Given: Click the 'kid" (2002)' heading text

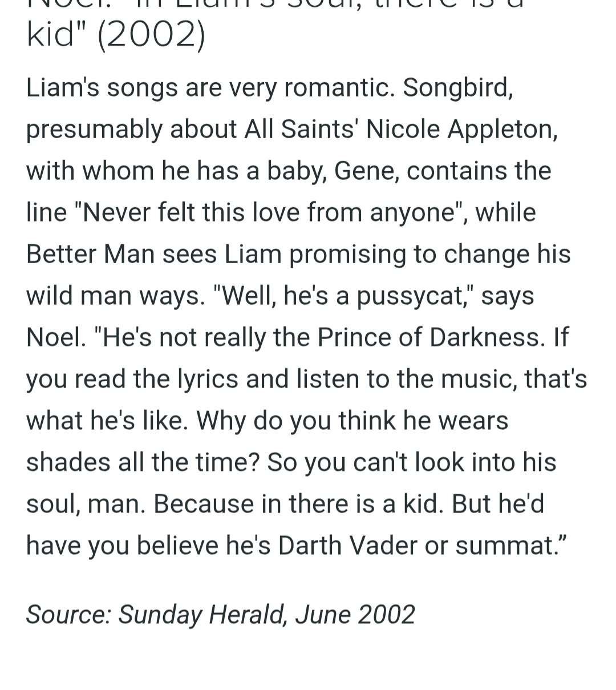Looking at the screenshot, I should tap(115, 35).
